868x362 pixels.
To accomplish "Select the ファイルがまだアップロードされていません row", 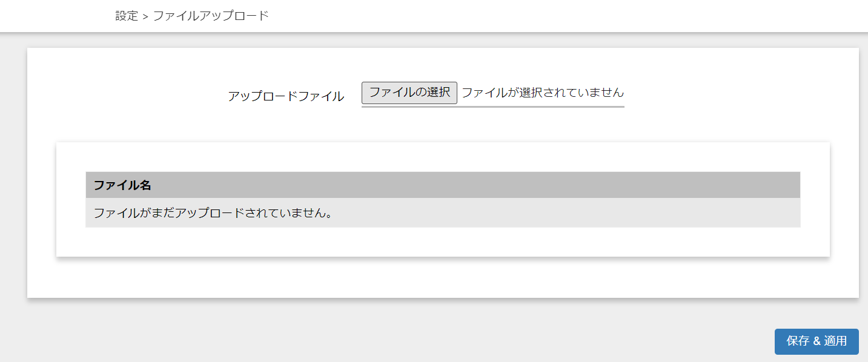I will pos(443,213).
